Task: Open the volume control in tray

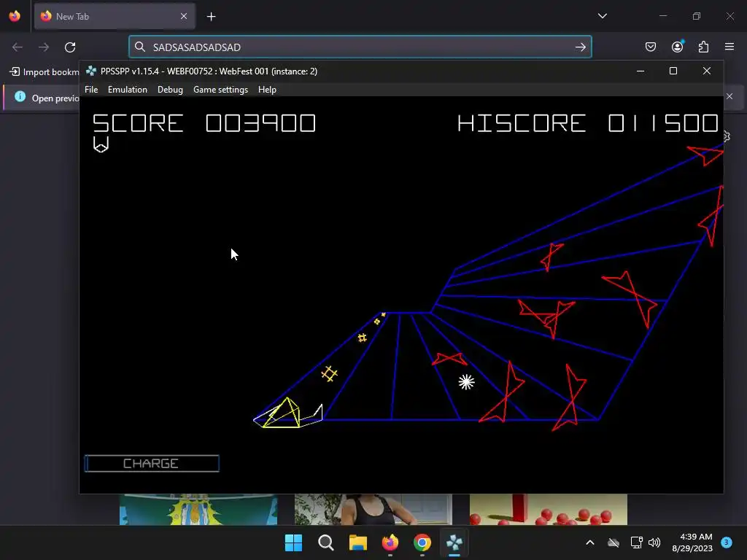Action: tap(654, 542)
